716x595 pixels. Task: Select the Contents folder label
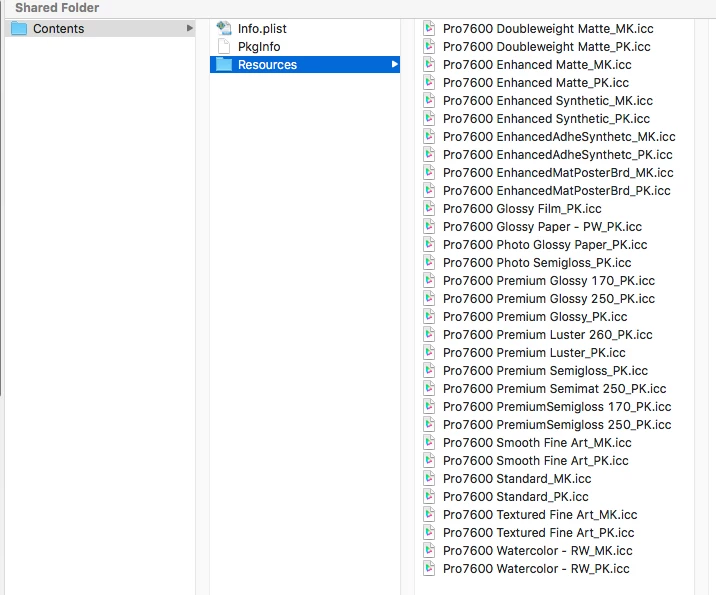coord(58,28)
